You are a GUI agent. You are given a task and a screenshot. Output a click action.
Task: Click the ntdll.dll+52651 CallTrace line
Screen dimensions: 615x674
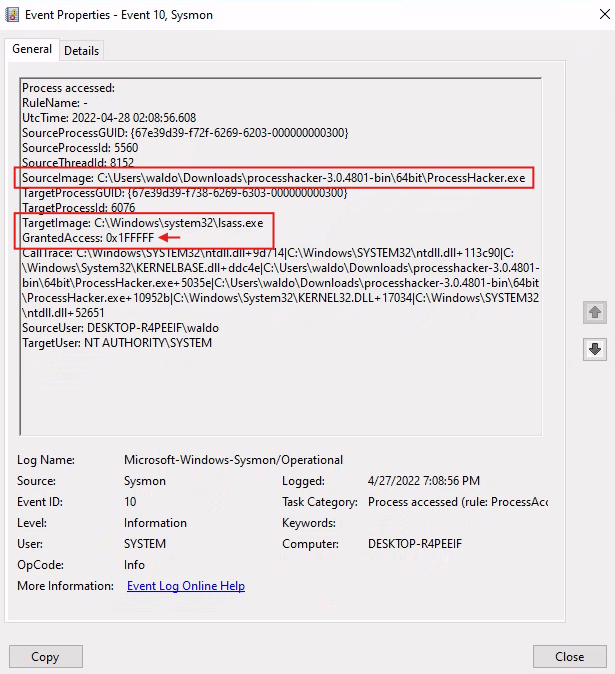pos(63,313)
